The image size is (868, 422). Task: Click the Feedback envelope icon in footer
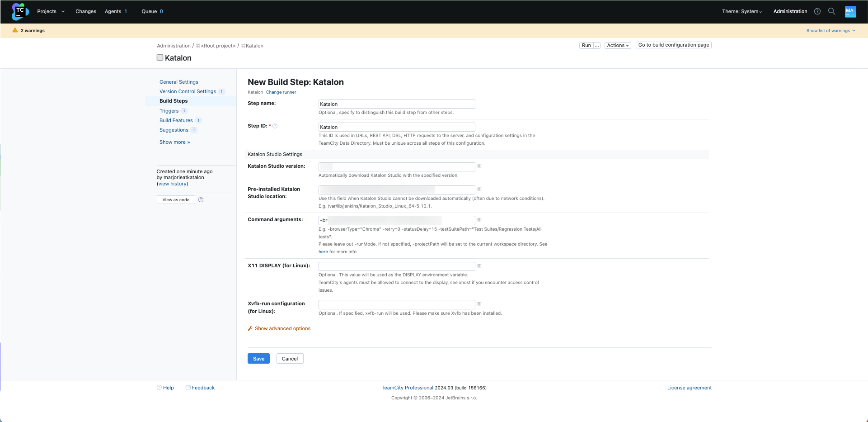(x=188, y=388)
